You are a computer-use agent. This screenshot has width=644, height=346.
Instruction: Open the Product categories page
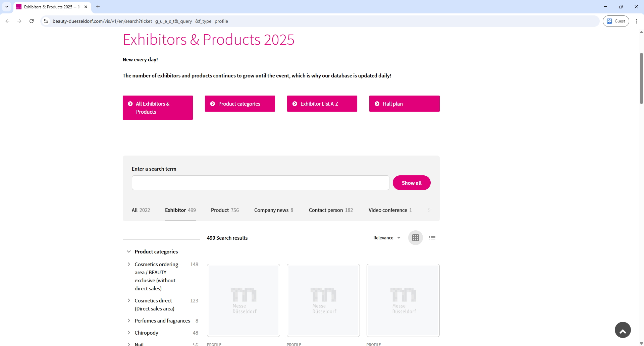pos(239,104)
